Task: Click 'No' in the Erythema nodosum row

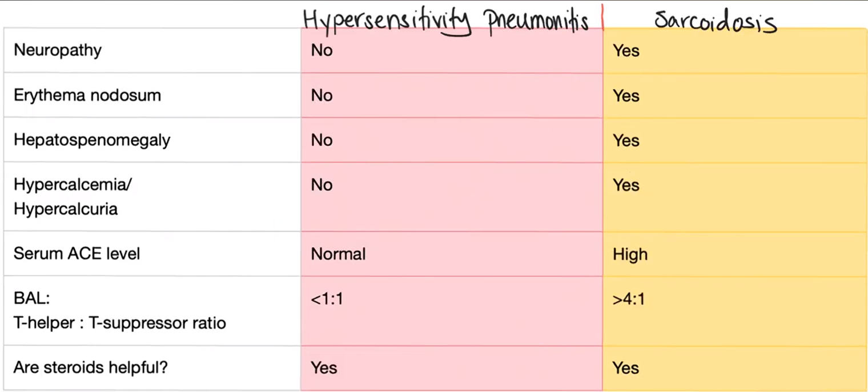Action: point(322,95)
